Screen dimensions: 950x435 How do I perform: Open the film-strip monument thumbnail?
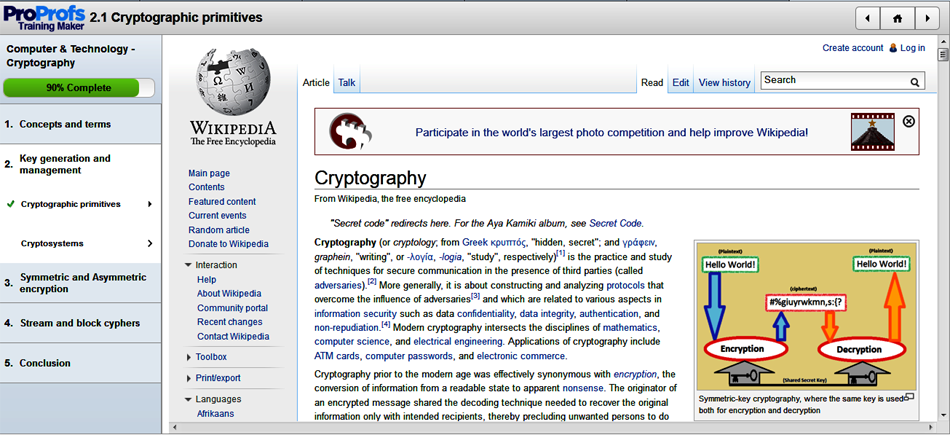[x=872, y=131]
